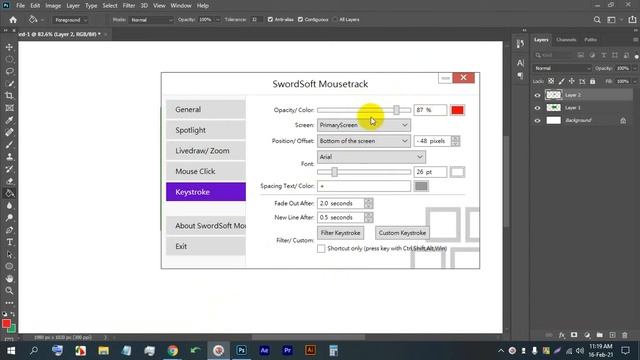Screen dimensions: 640x360
Task: Open the Window menu
Action: [181, 6]
